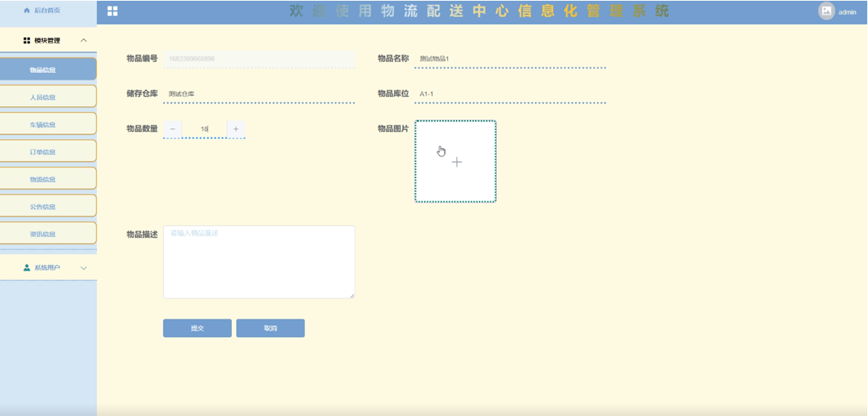Expand the 系统用户 menu chevron
The image size is (868, 416).
[x=84, y=268]
